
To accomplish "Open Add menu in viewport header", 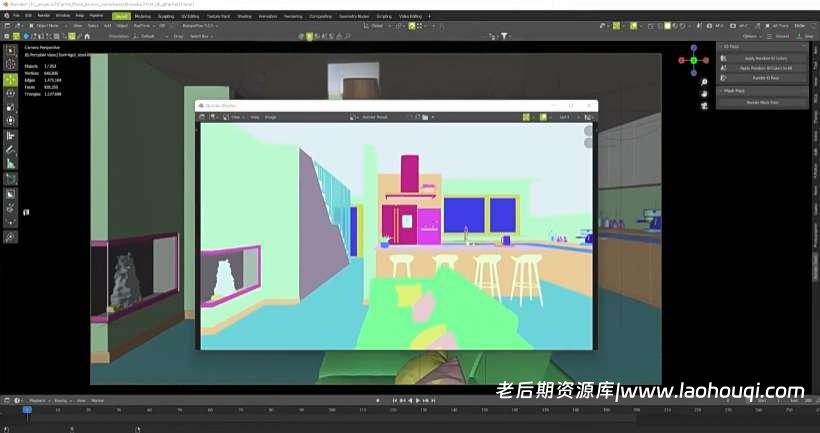I will [x=107, y=26].
